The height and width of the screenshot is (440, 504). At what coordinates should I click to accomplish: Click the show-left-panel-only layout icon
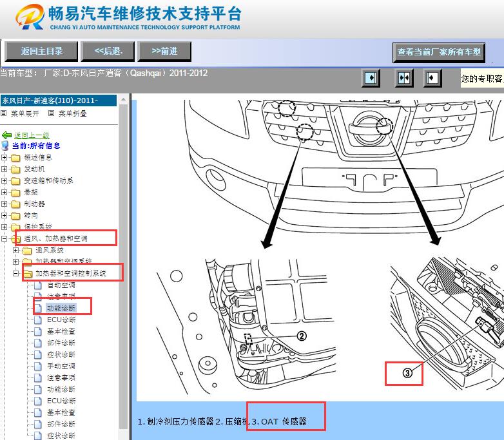[x=371, y=78]
